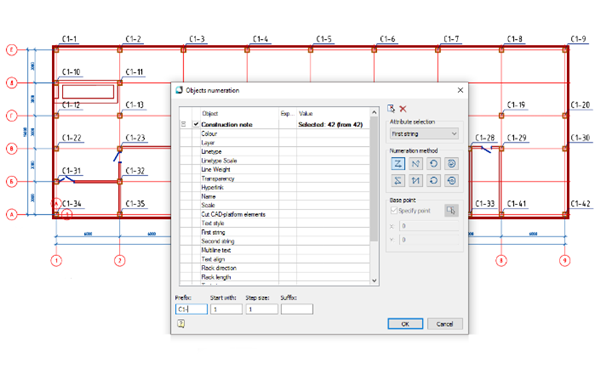The width and height of the screenshot is (600, 384).
Task: Click the Start with input field
Action: coord(226,309)
